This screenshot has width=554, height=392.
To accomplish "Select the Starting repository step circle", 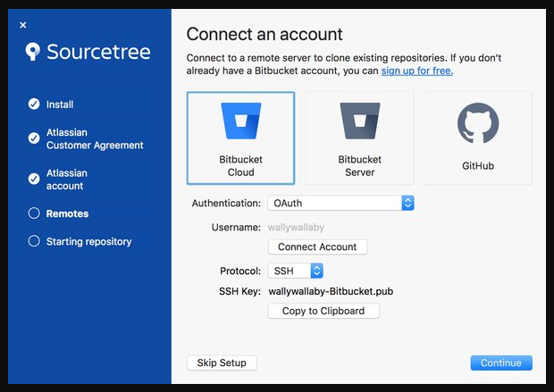I will coord(34,241).
